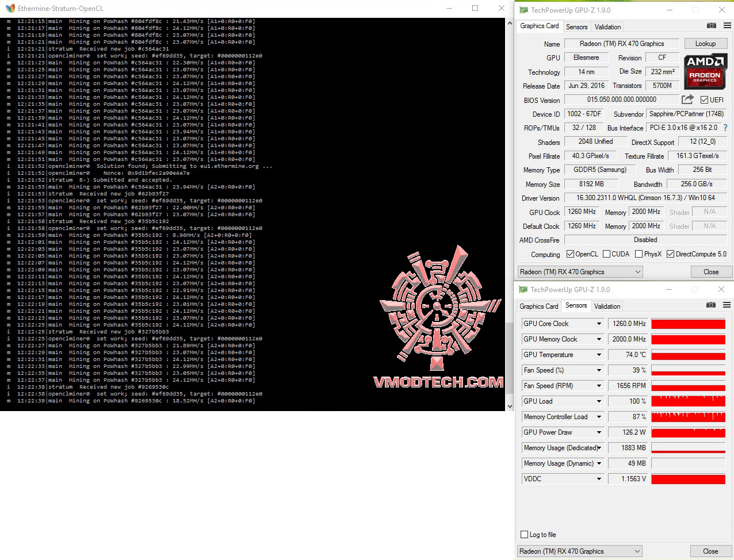
Task: Click the Driver Version value field
Action: (x=645, y=198)
